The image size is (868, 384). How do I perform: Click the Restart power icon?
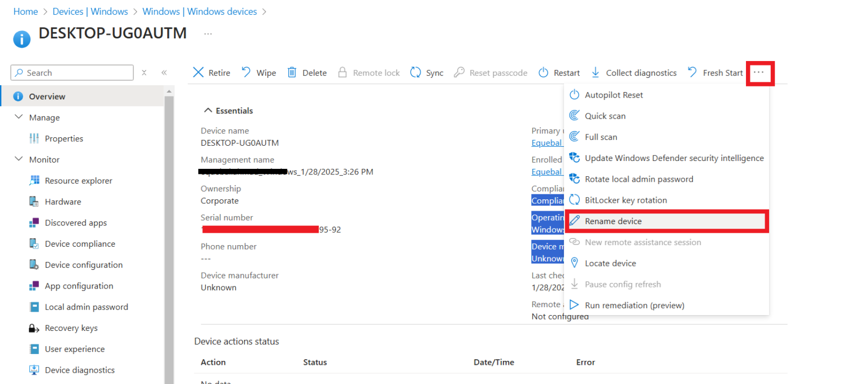tap(542, 72)
